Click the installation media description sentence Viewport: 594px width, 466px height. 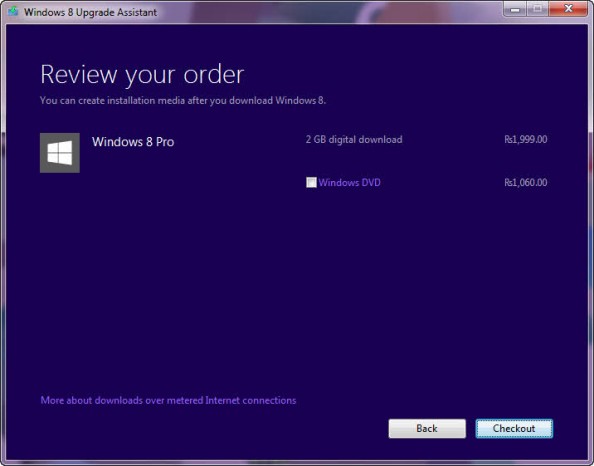coord(183,100)
